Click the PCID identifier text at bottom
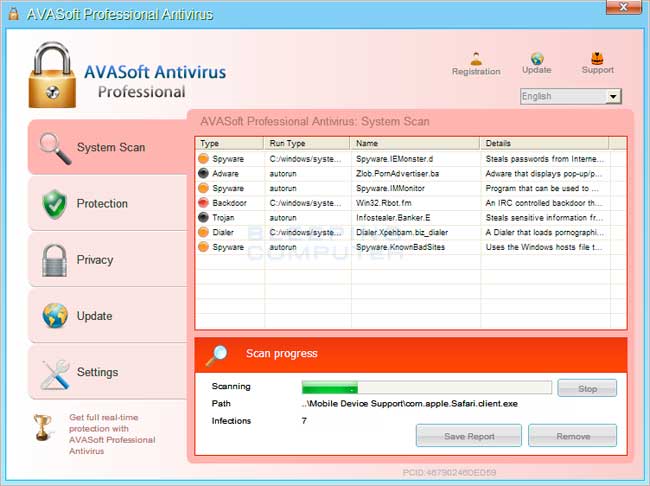 click(449, 472)
